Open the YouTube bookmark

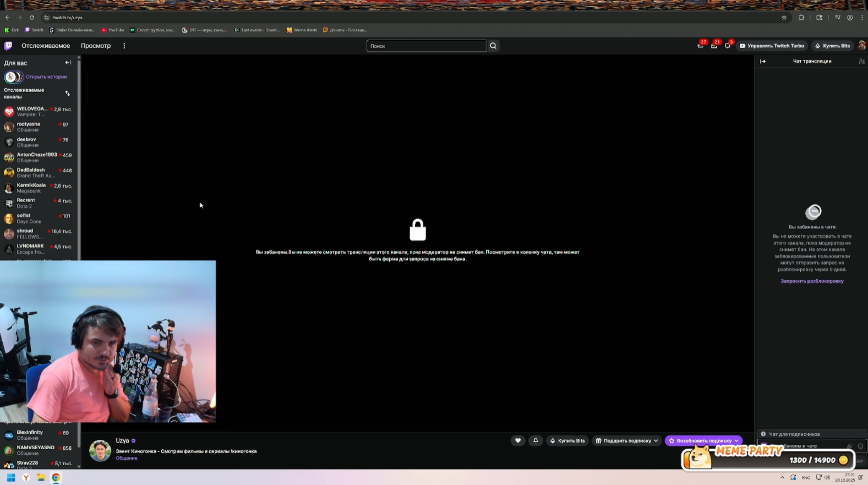pos(113,30)
